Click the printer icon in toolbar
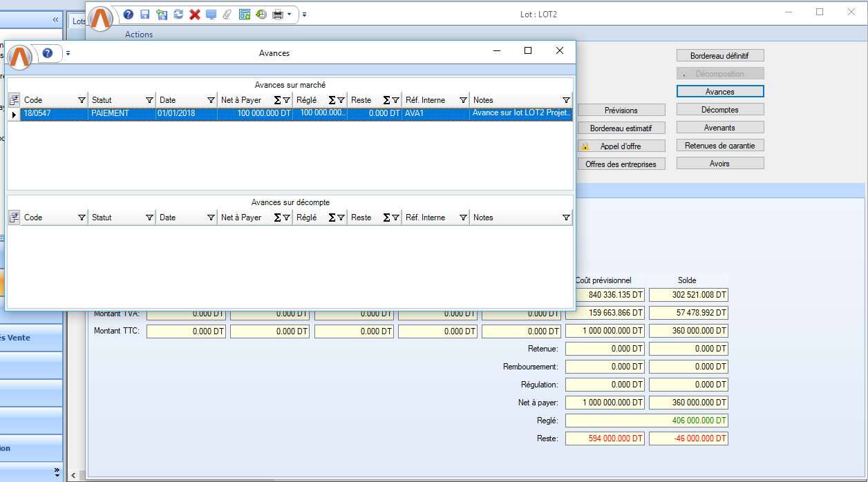The image size is (868, 482). tap(278, 15)
